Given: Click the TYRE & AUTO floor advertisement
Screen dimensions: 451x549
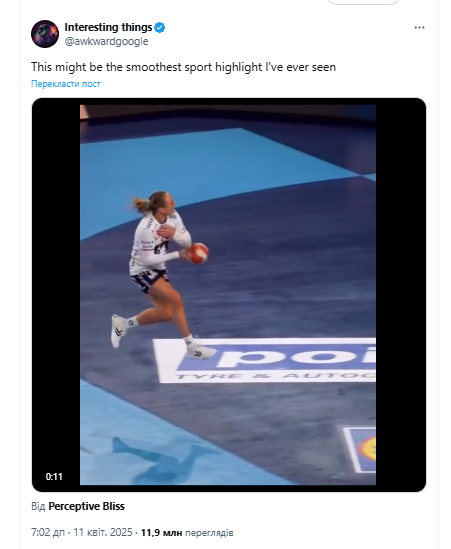Looking at the screenshot, I should click(264, 360).
